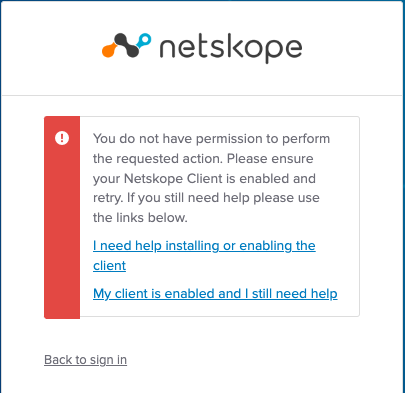This screenshot has width=405, height=393.
Task: Click the blue ring in the Netskope logo
Action: pos(144,40)
